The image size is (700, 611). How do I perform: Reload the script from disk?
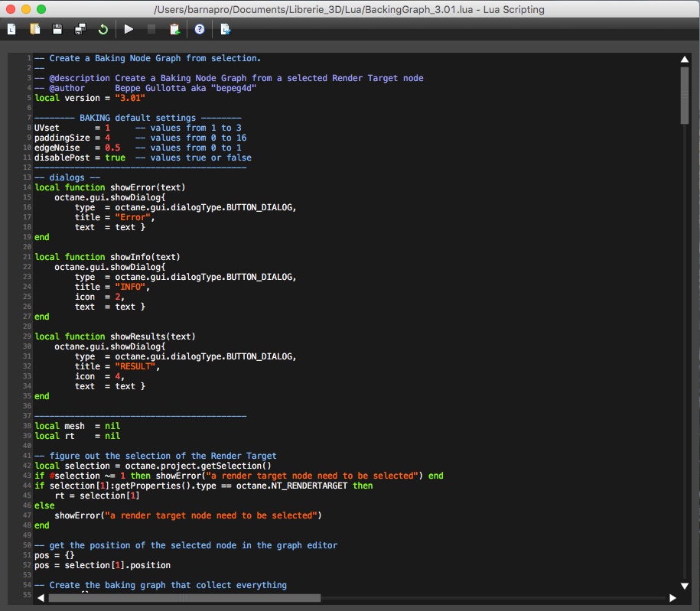tap(103, 29)
